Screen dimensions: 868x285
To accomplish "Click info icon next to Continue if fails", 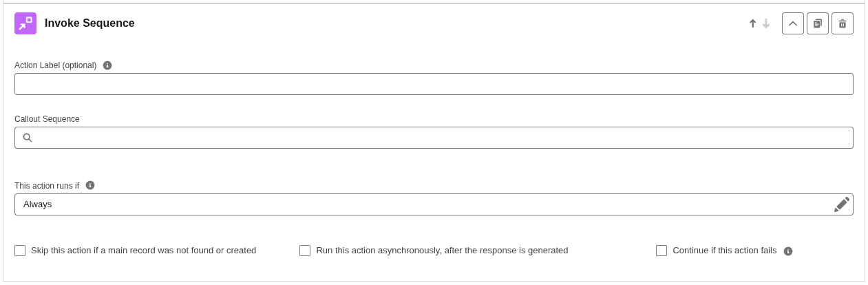I will coord(788,251).
